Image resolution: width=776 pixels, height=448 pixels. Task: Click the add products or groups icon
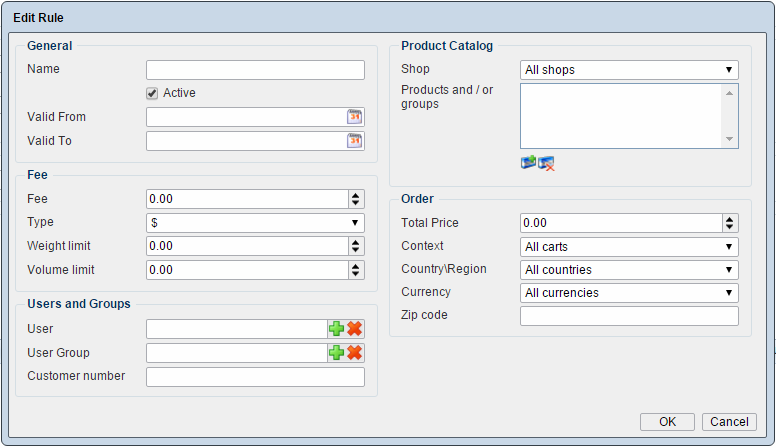coord(528,163)
